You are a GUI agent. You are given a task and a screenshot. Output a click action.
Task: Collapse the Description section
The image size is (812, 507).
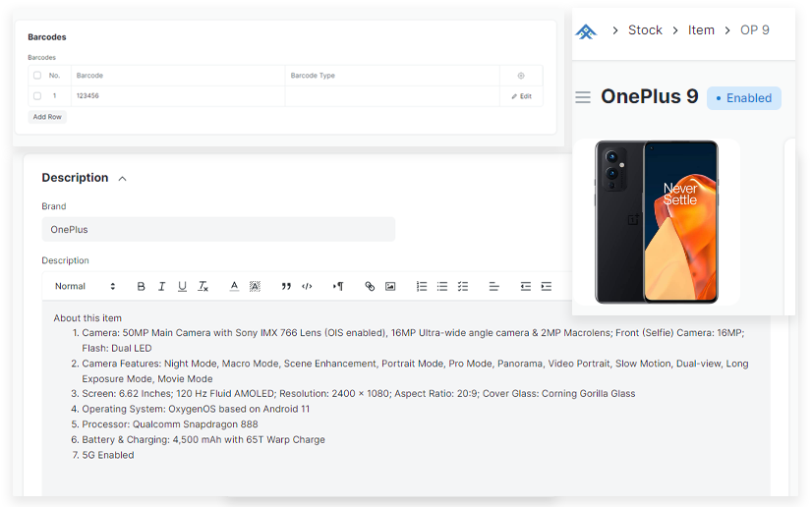(x=122, y=179)
